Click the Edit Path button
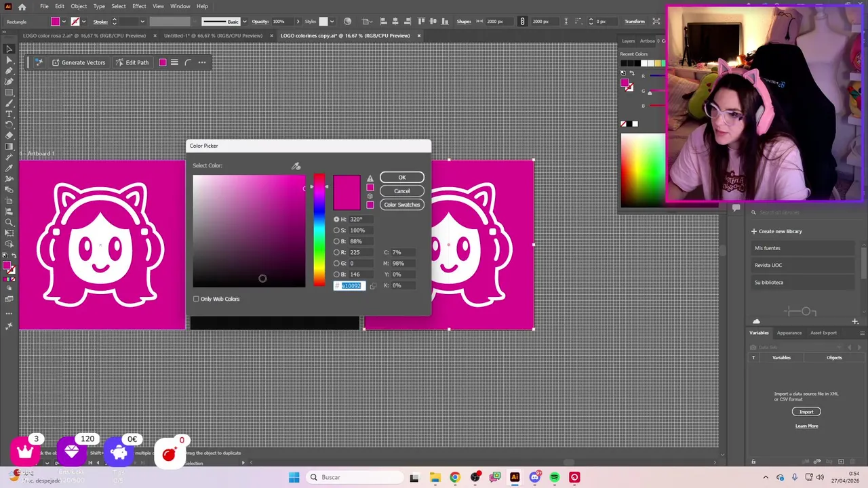 pos(132,62)
